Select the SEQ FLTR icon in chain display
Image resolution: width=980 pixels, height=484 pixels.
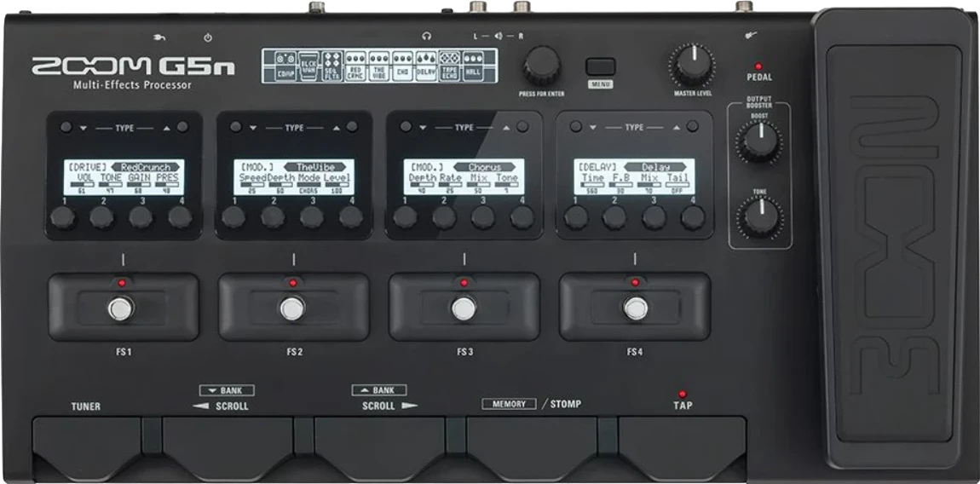pos(331,66)
